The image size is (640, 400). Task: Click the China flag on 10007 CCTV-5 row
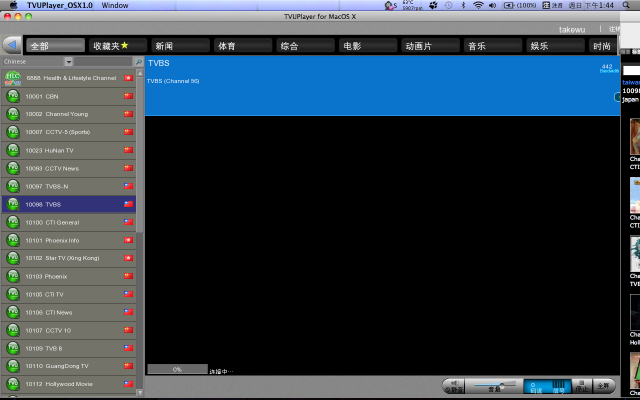click(129, 132)
